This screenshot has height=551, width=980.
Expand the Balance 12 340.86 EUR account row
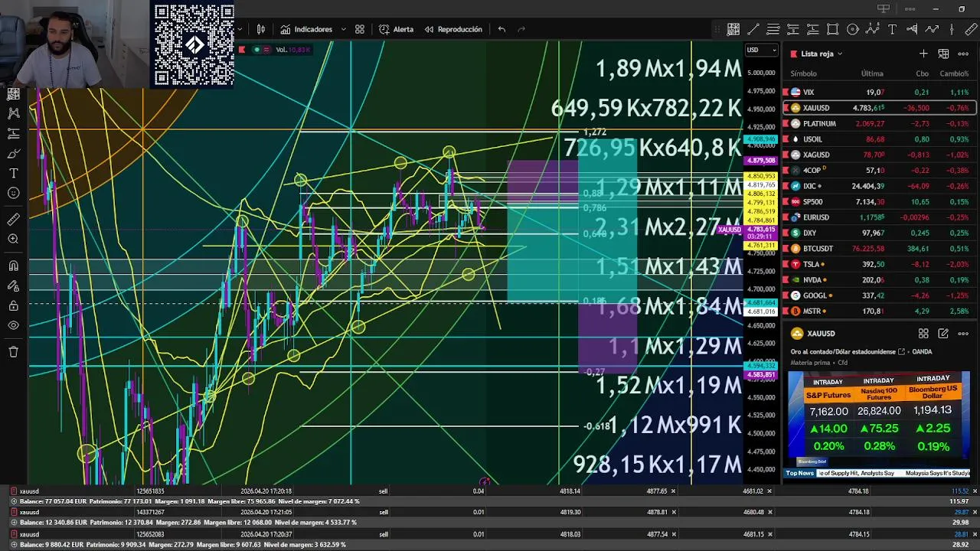[14, 523]
